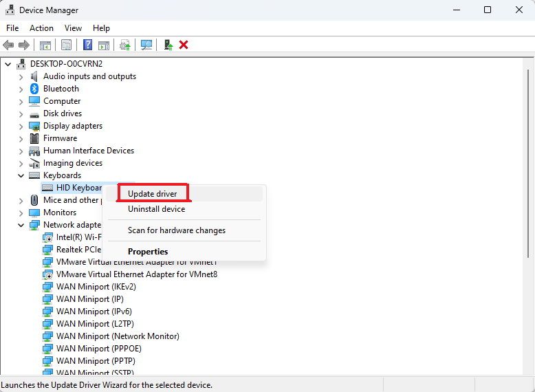Open the Help menu
The image size is (535, 392).
[101, 28]
